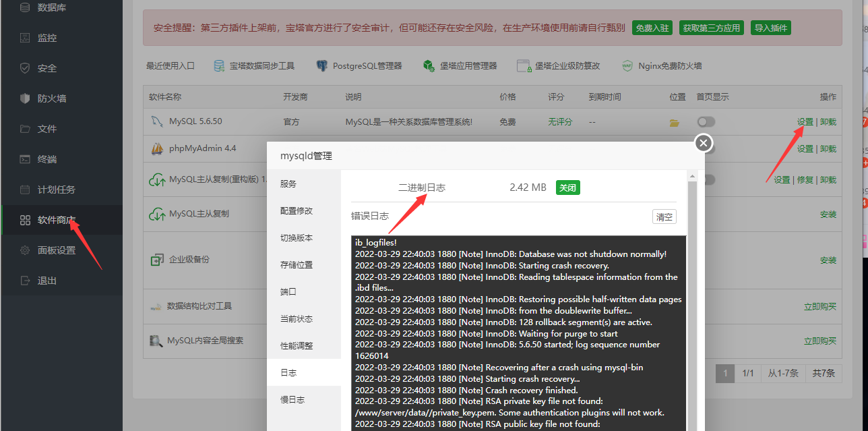Switch to the 服务 tab in mysqld管理

(x=304, y=183)
